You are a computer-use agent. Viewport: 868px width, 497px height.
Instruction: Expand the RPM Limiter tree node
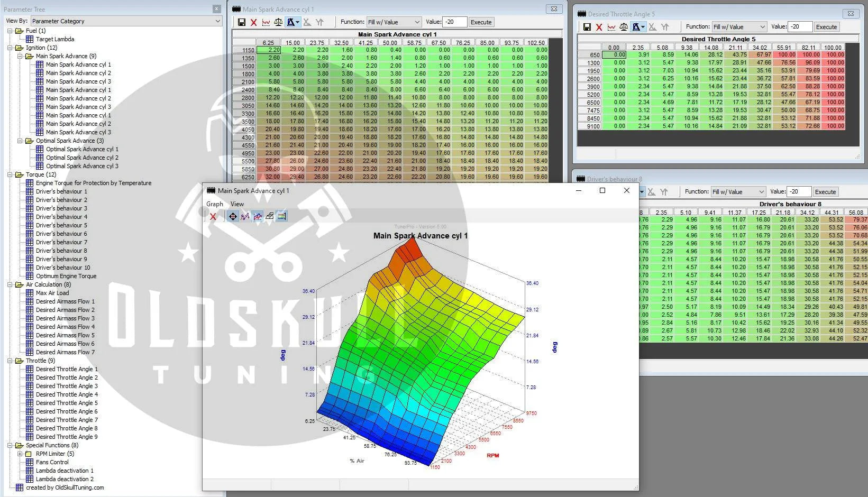coord(20,454)
